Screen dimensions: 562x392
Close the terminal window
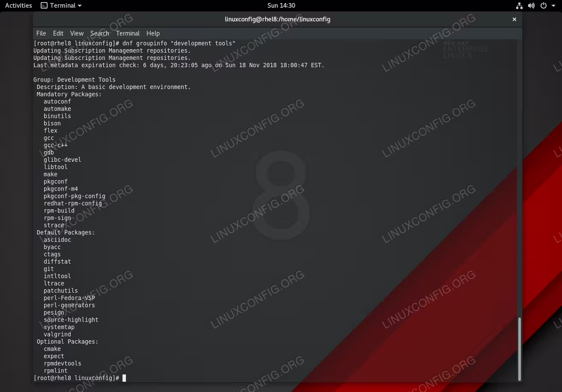pyautogui.click(x=514, y=19)
